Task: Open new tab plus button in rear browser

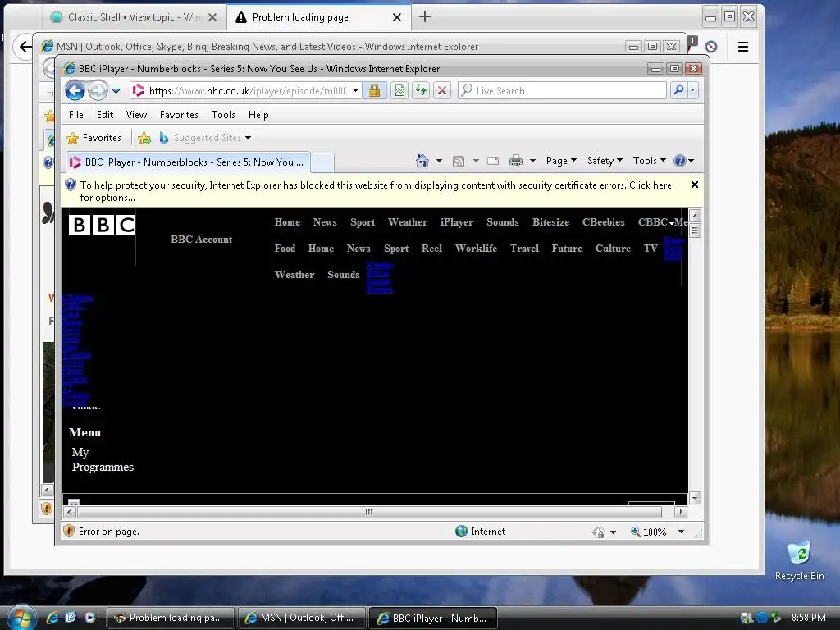Action: point(425,16)
